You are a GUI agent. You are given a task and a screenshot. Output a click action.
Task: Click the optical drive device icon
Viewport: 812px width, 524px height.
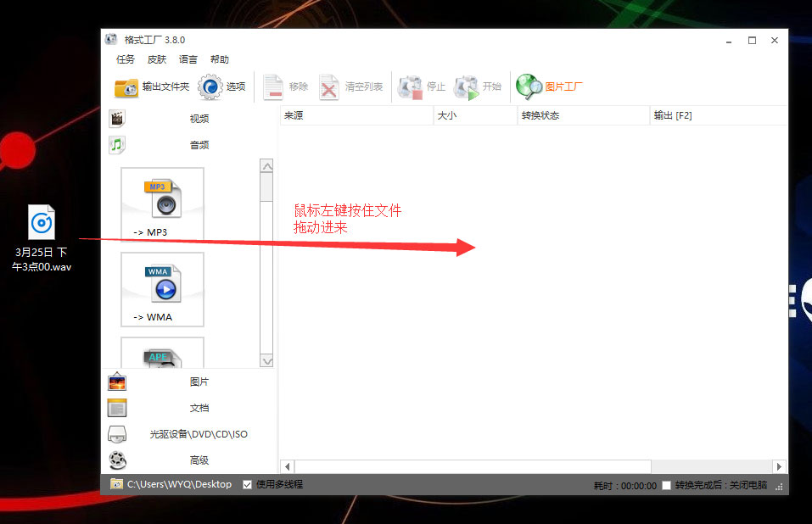117,434
